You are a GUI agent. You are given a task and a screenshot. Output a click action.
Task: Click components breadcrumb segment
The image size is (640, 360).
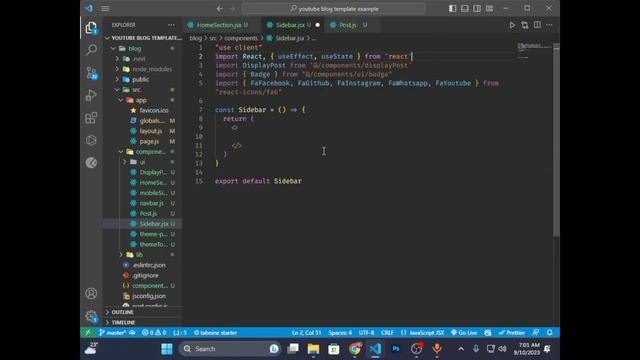pos(241,38)
